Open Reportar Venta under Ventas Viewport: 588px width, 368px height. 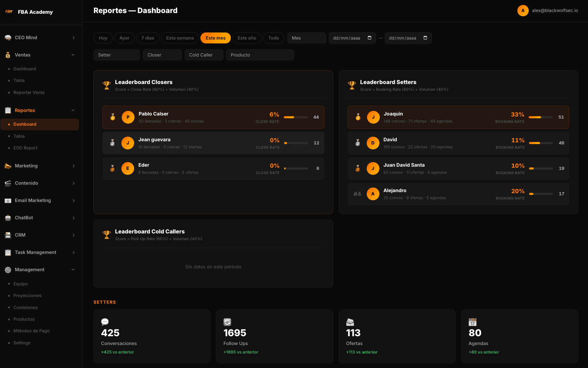29,92
